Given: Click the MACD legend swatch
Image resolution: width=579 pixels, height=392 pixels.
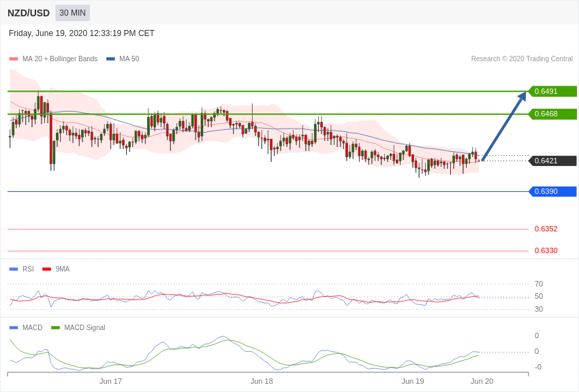Looking at the screenshot, I should point(14,327).
